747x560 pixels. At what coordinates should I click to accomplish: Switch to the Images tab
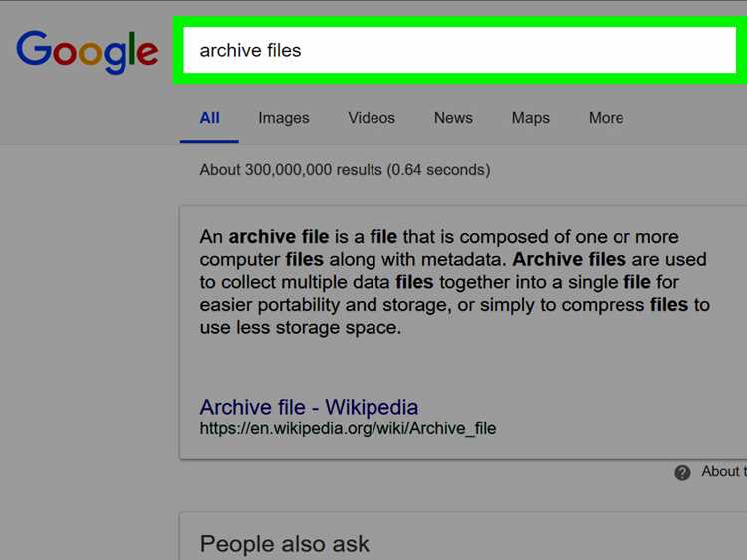coord(284,118)
